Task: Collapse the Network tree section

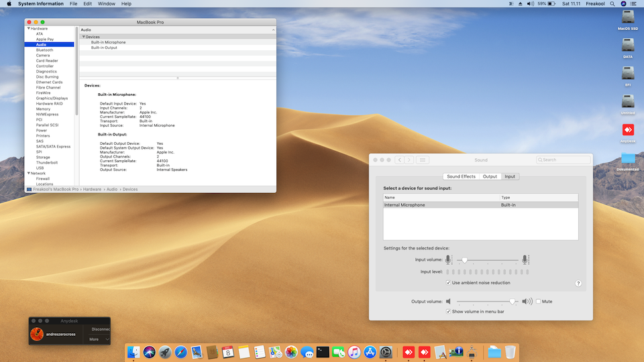Action: [x=28, y=174]
